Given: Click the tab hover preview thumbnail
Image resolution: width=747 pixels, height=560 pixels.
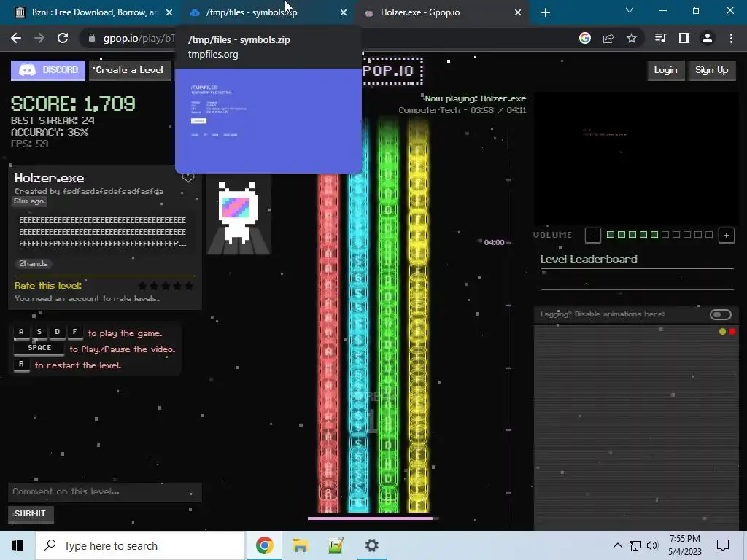Looking at the screenshot, I should [268, 121].
